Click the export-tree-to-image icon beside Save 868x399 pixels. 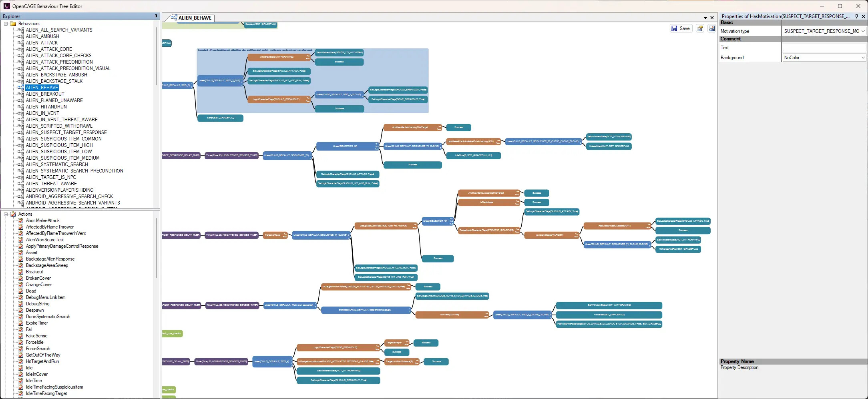[x=712, y=28]
